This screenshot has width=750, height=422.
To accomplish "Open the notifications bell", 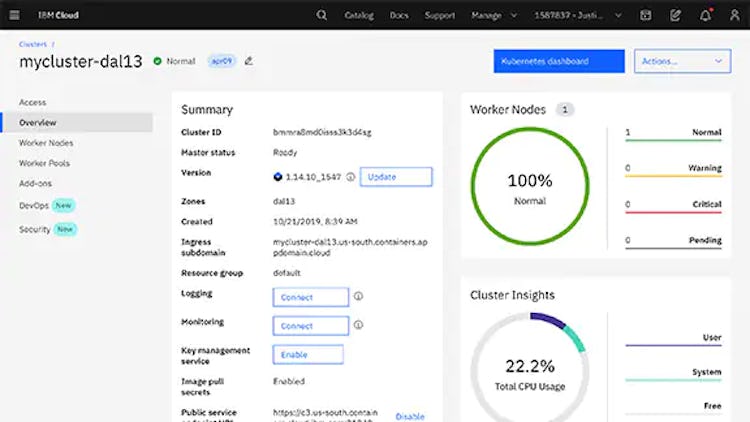I will pos(705,15).
